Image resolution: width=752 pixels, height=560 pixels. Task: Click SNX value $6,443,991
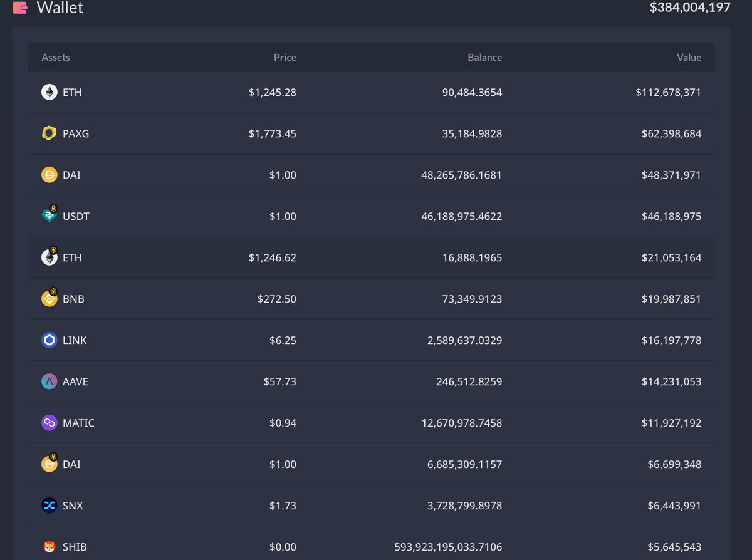pos(675,506)
